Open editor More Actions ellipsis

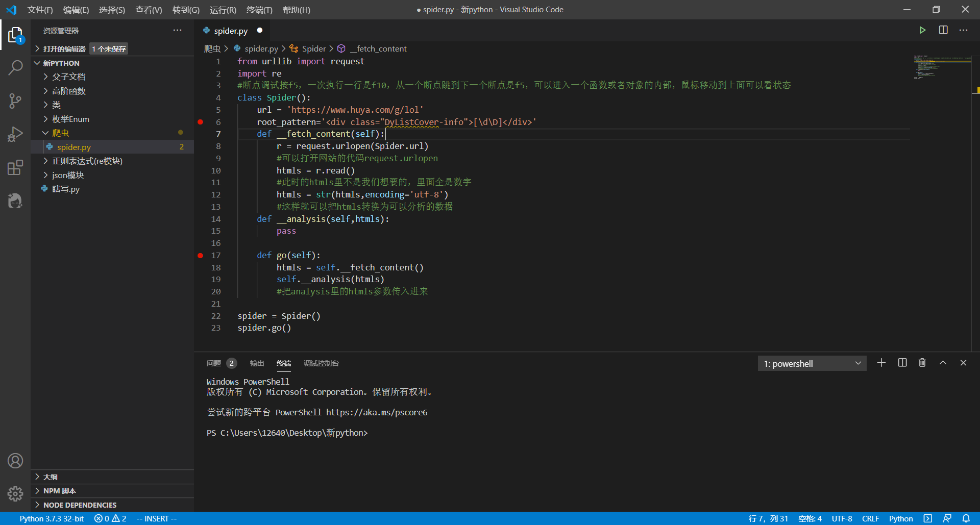click(963, 30)
